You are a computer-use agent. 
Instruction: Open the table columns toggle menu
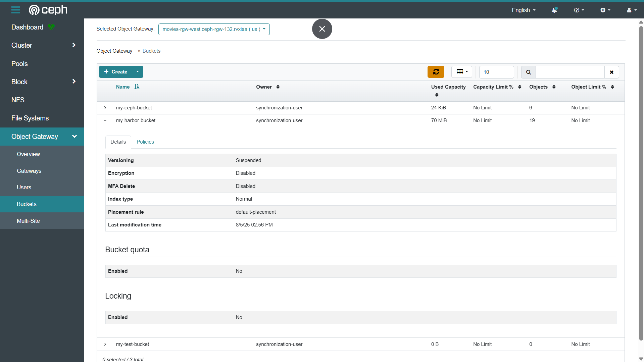462,72
